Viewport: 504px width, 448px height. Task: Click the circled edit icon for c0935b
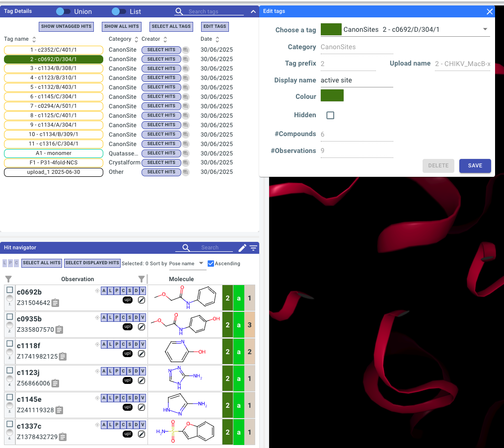pos(142,327)
